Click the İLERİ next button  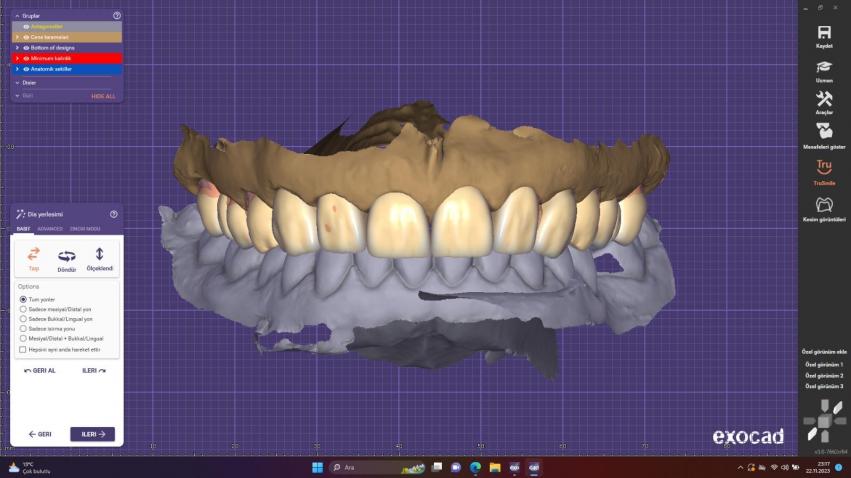pyautogui.click(x=92, y=433)
